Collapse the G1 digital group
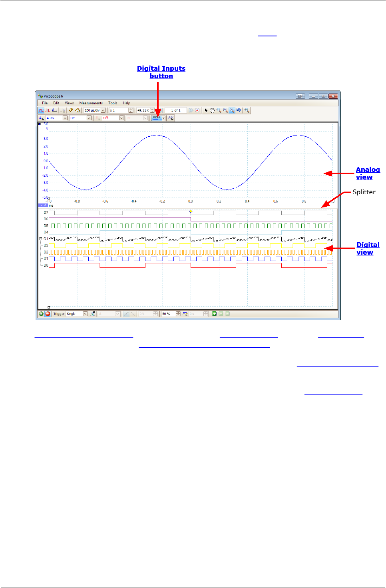 (40, 239)
